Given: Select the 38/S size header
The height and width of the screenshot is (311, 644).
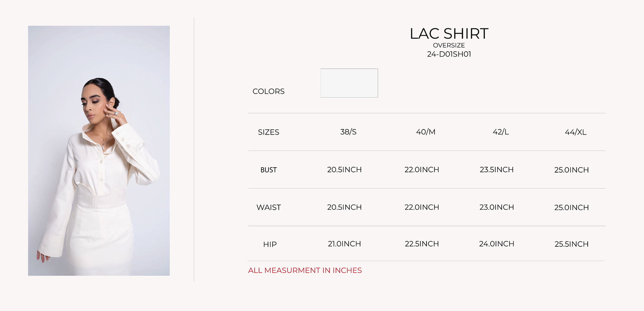Looking at the screenshot, I should pyautogui.click(x=348, y=132).
